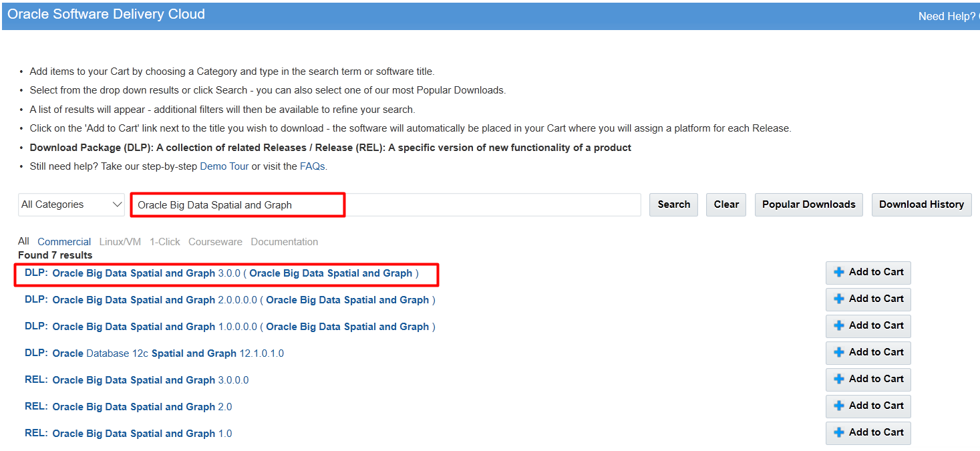
Task: Visit the FAQs link
Action: [312, 166]
